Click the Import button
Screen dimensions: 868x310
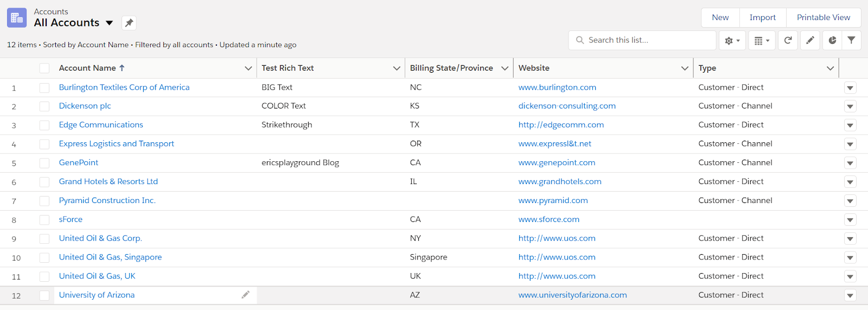click(x=762, y=17)
